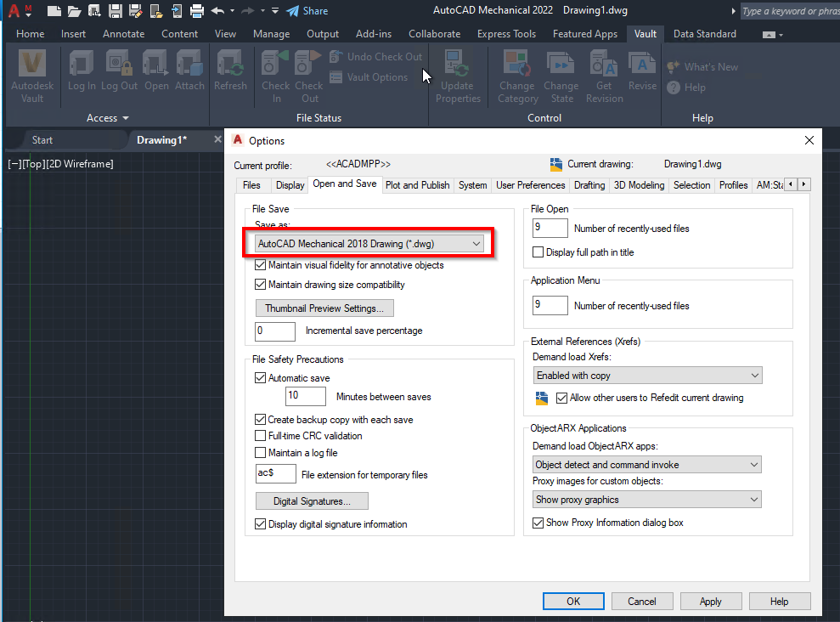Disable Display digital signature information
Image resolution: width=840 pixels, height=622 pixels.
pyautogui.click(x=261, y=524)
